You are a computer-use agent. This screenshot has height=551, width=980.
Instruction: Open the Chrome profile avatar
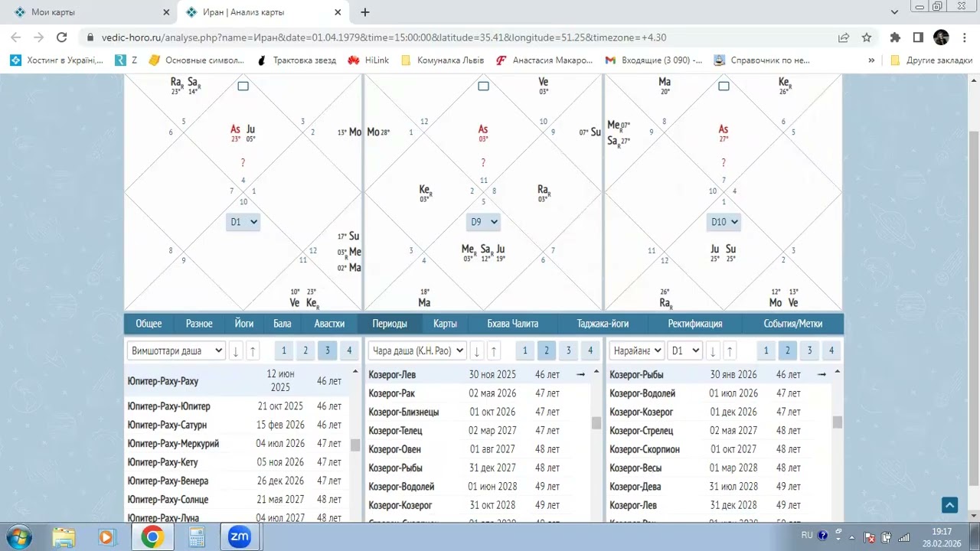941,37
